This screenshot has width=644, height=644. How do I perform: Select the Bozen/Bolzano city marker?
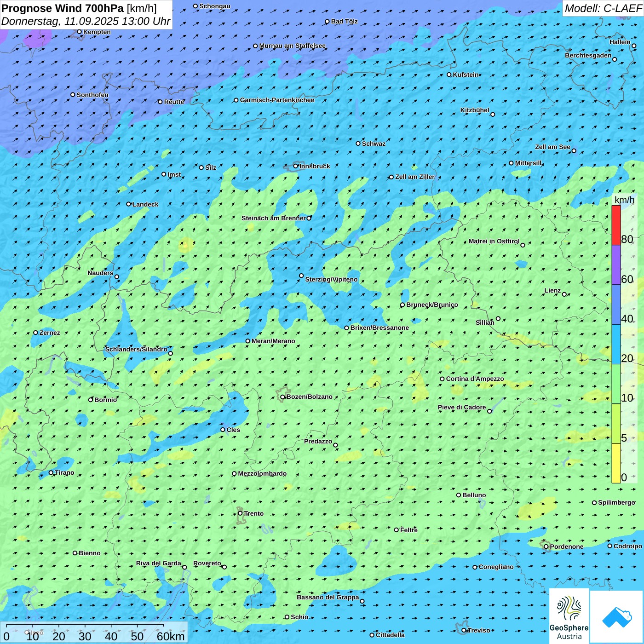pyautogui.click(x=283, y=397)
